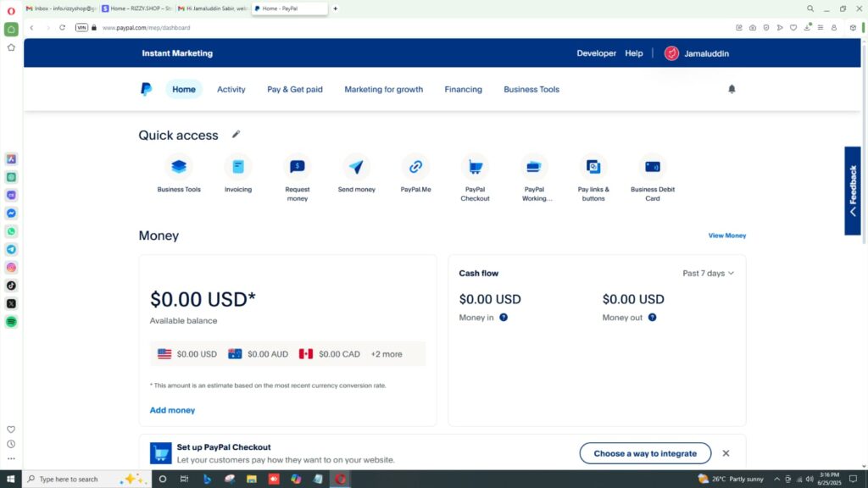Open the Request money shortcut
The width and height of the screenshot is (868, 488).
298,167
